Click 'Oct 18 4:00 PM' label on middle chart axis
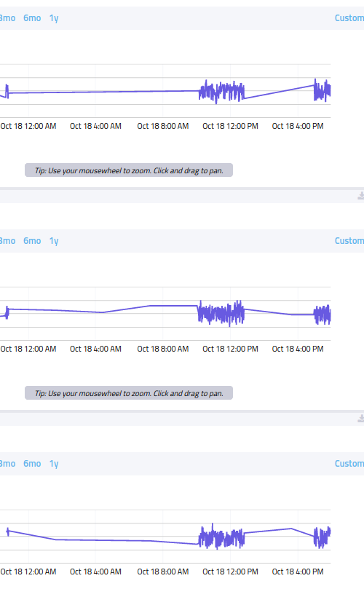Image resolution: width=364 pixels, height=589 pixels. click(x=298, y=349)
